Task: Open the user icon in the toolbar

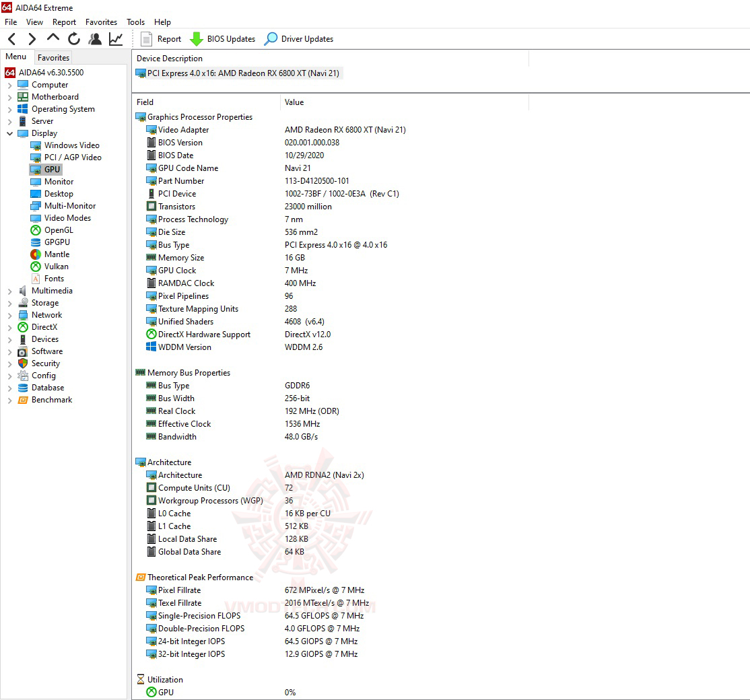Action: (x=95, y=39)
